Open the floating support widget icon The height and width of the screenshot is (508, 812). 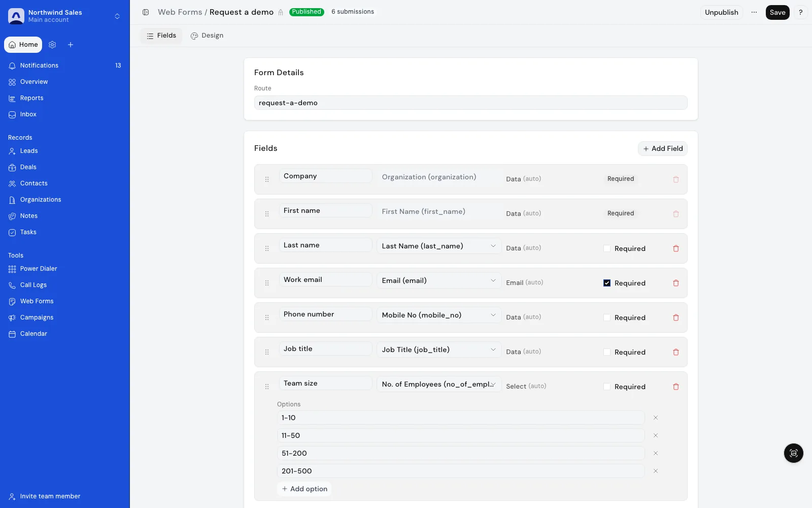[794, 453]
